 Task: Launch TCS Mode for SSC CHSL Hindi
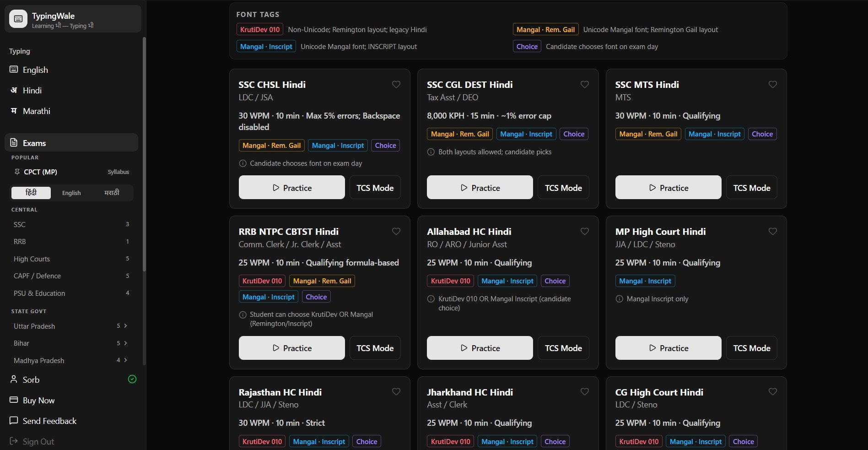tap(375, 187)
